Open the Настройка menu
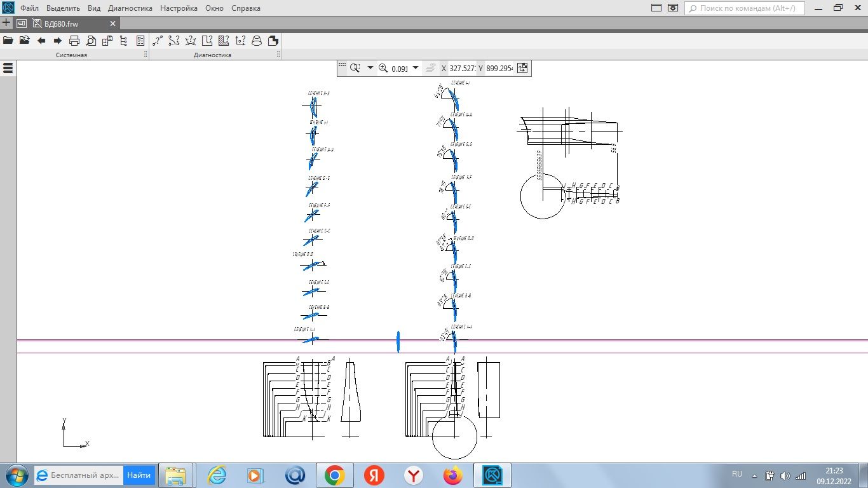 pos(179,8)
